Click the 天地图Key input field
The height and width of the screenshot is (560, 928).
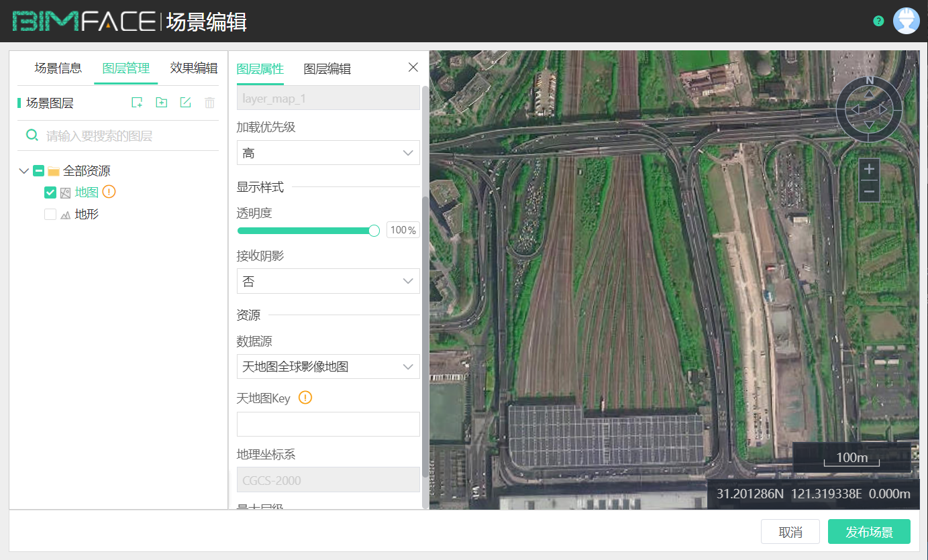coord(328,424)
